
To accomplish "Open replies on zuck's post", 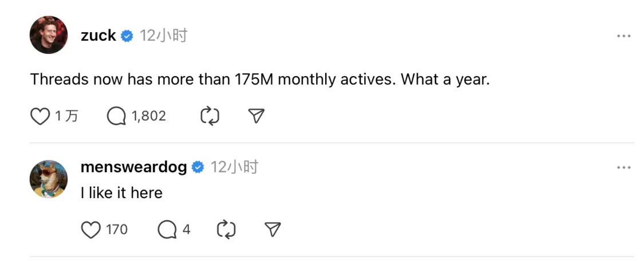I will click(x=117, y=117).
